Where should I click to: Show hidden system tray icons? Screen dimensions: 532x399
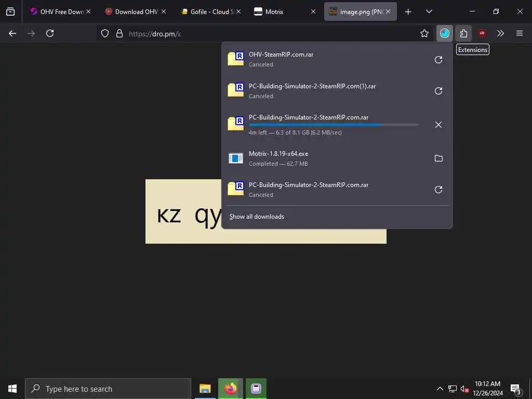point(440,389)
